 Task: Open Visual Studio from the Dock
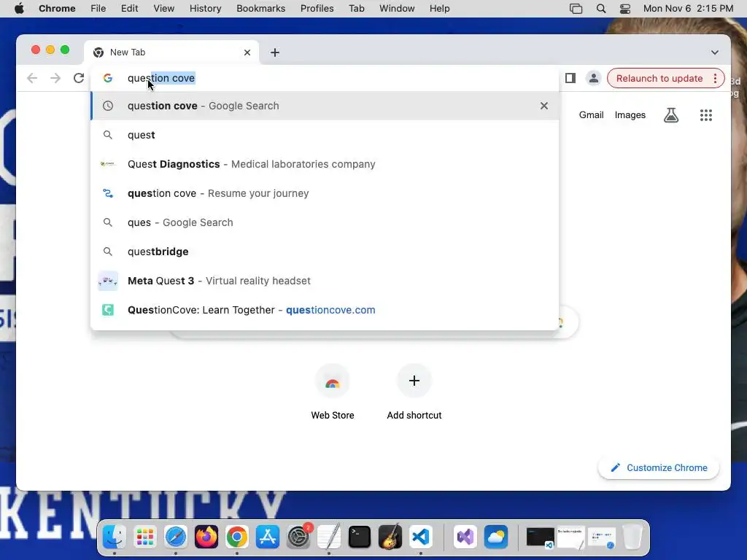click(x=465, y=537)
